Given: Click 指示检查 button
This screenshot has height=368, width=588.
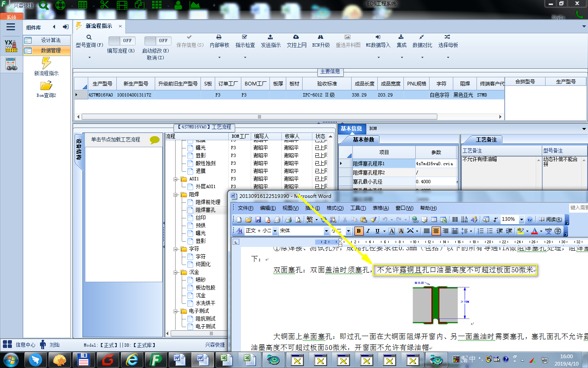Looking at the screenshot, I should [x=245, y=41].
